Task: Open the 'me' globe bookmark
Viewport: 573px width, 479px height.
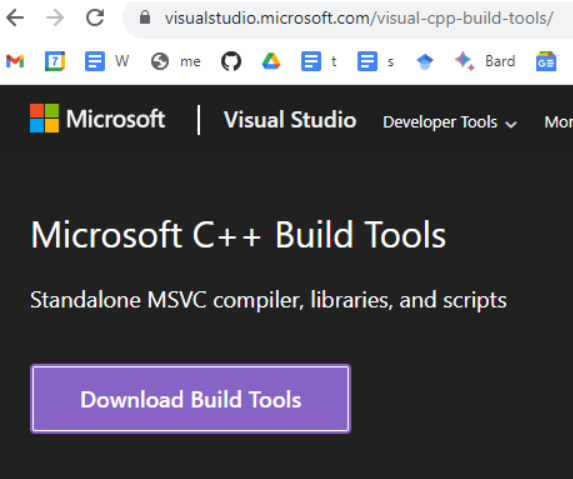Action: pos(176,61)
